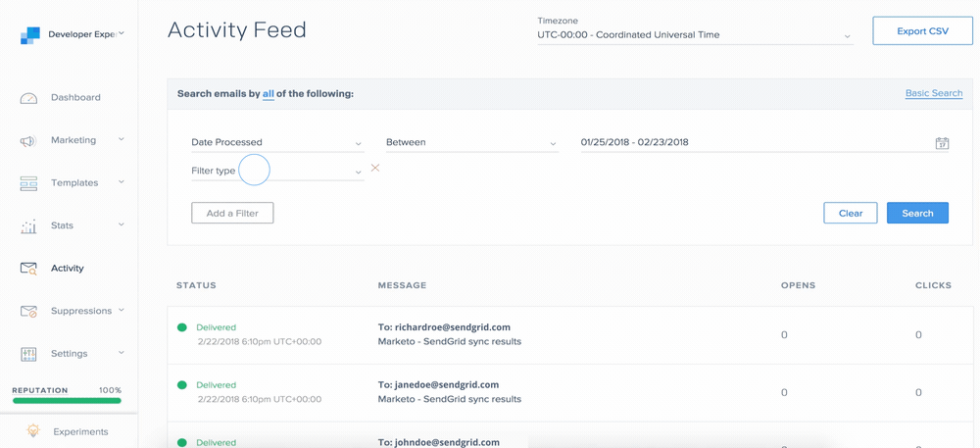Click the SendGrid logo icon
The width and height of the screenshot is (980, 448).
pos(30,35)
